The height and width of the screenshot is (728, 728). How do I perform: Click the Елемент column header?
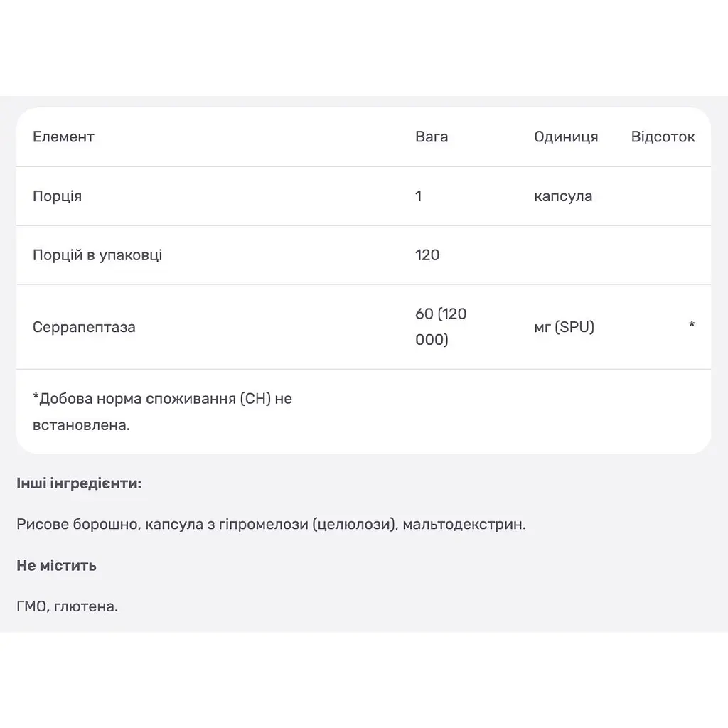63,137
